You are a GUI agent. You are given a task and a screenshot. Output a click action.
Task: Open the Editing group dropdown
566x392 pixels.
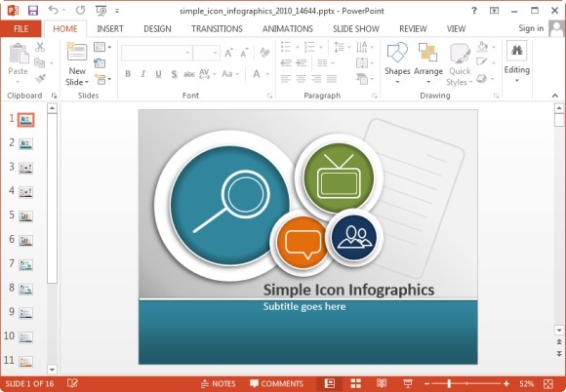[x=516, y=62]
